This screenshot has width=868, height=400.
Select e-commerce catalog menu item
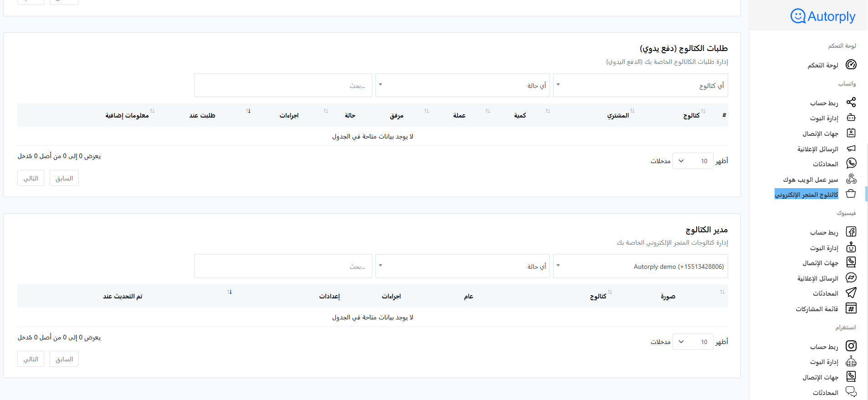point(806,195)
